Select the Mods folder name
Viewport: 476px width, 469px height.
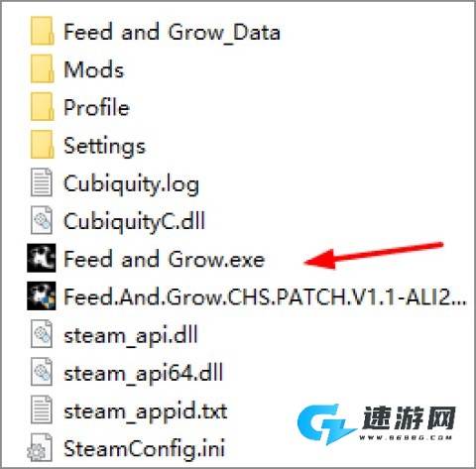94,69
